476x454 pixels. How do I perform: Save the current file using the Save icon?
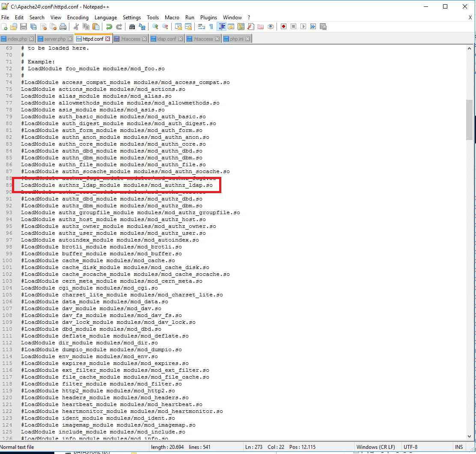click(24, 27)
